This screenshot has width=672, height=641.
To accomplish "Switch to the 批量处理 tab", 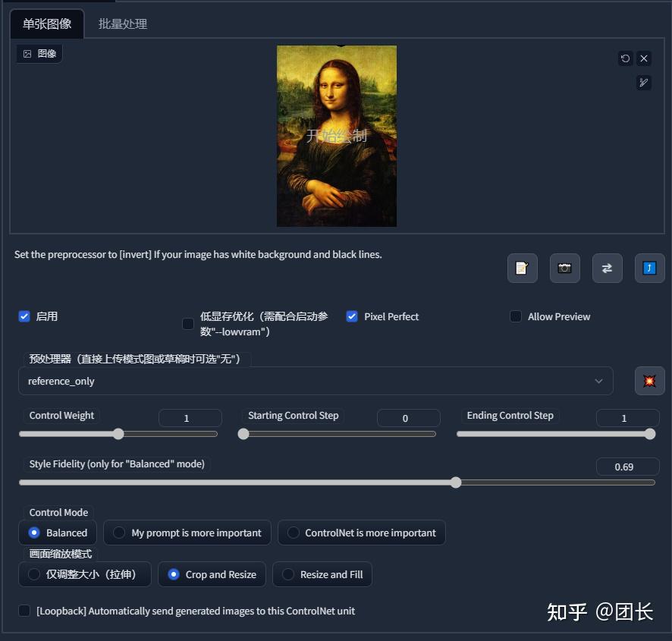I will point(123,24).
